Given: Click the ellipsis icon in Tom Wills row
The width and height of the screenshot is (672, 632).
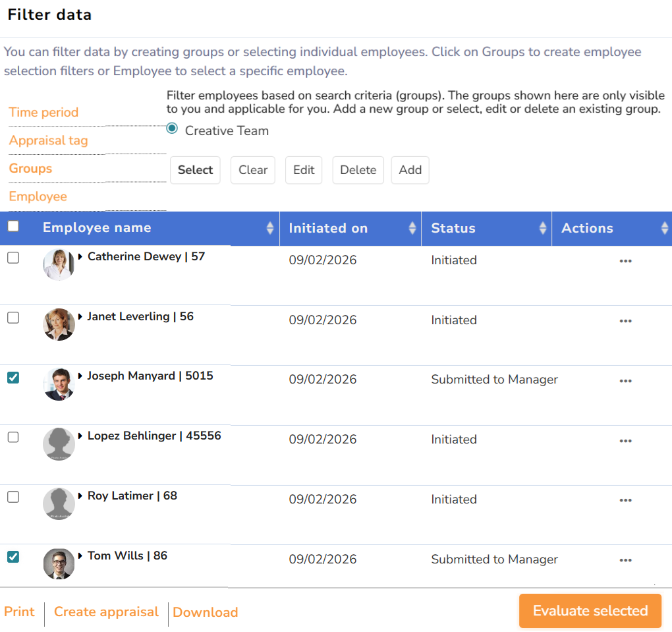Looking at the screenshot, I should point(625,560).
